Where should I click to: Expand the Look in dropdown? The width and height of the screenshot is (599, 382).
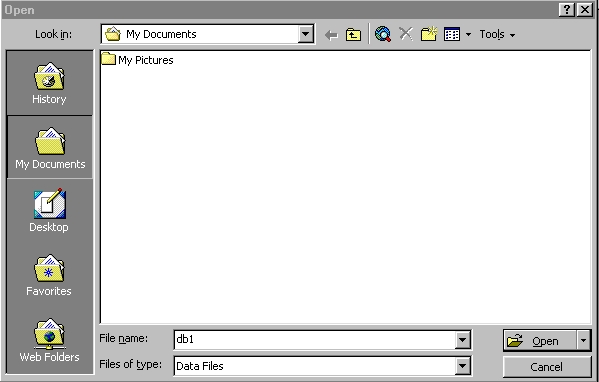[306, 34]
